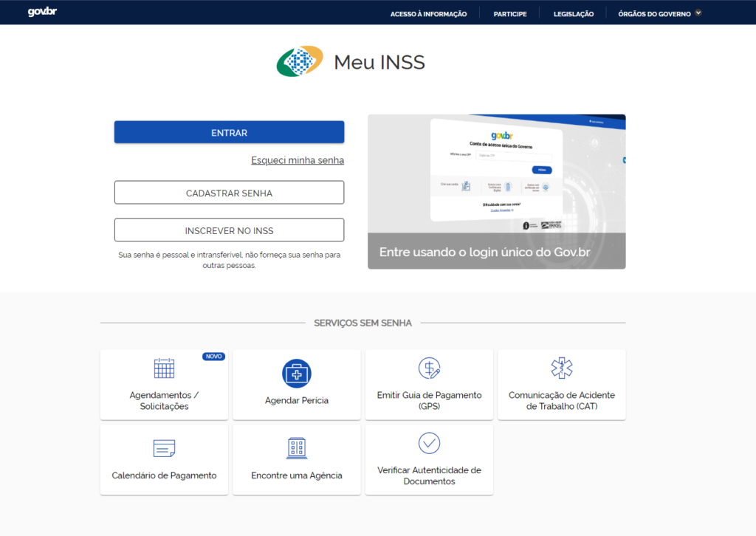Click the ENTRAR button
This screenshot has height=536, width=756.
[x=229, y=132]
